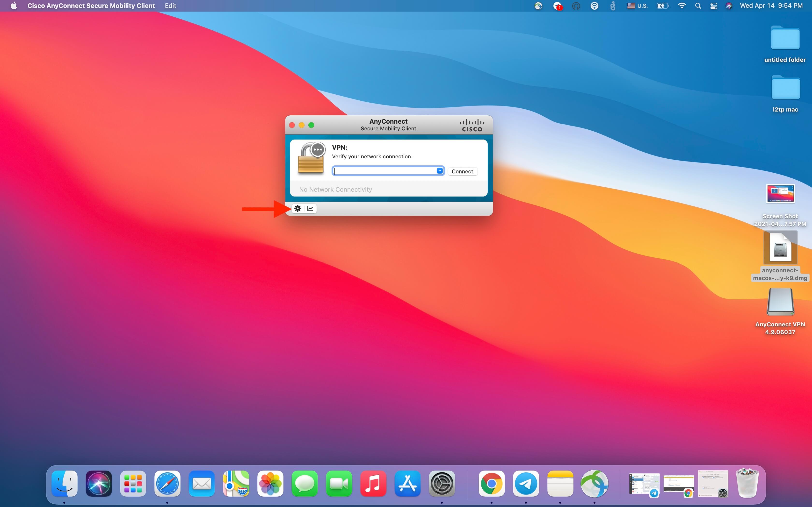This screenshot has width=812, height=507.
Task: Select the Screen Shot thumbnail on desktop
Action: [x=780, y=194]
